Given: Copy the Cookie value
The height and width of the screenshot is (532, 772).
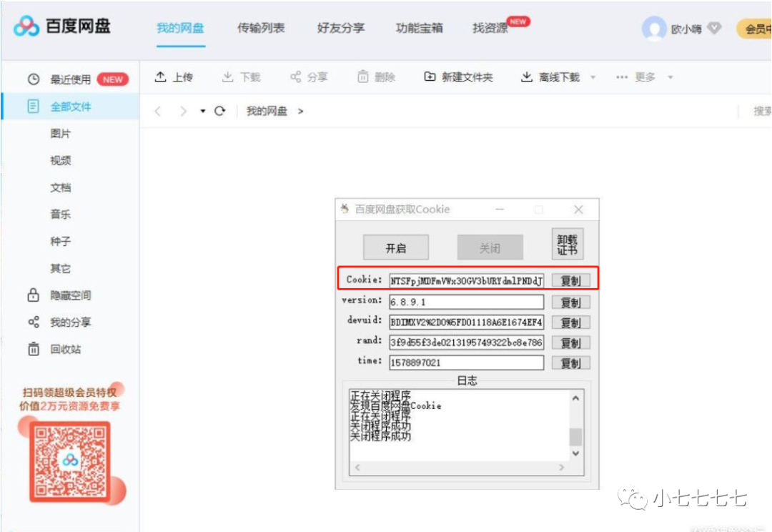Looking at the screenshot, I should [570, 281].
